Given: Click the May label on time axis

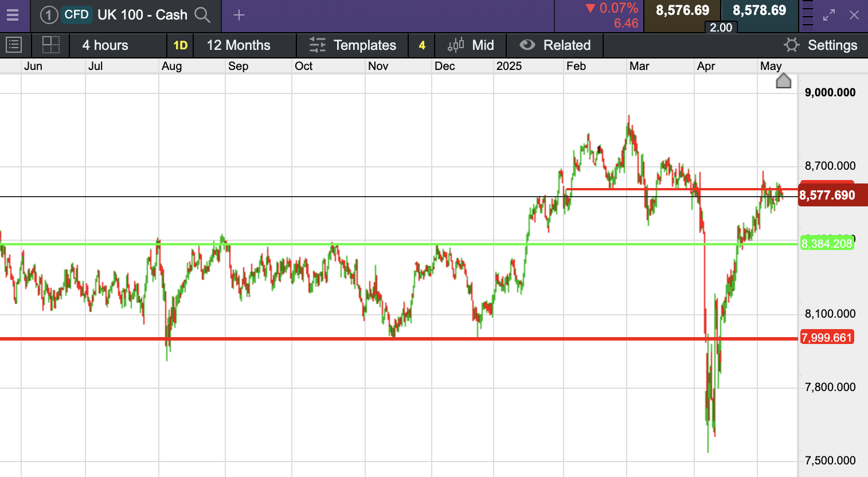Looking at the screenshot, I should point(771,66).
